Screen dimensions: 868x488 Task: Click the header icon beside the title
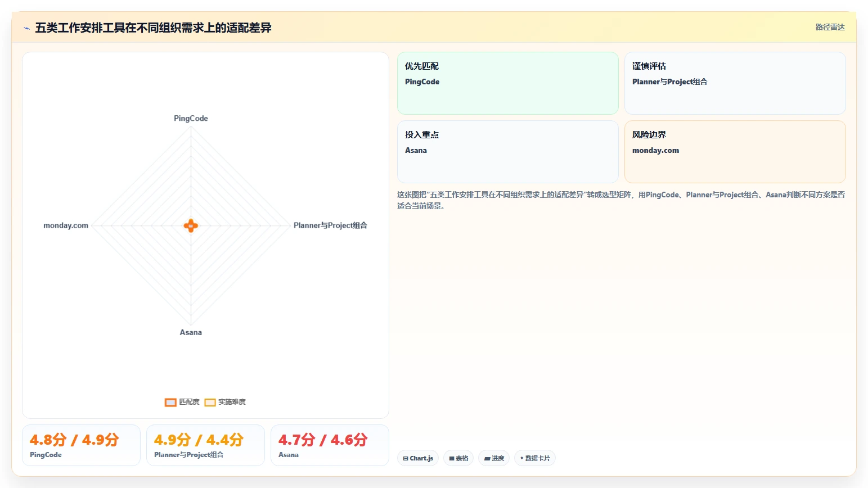(x=26, y=28)
